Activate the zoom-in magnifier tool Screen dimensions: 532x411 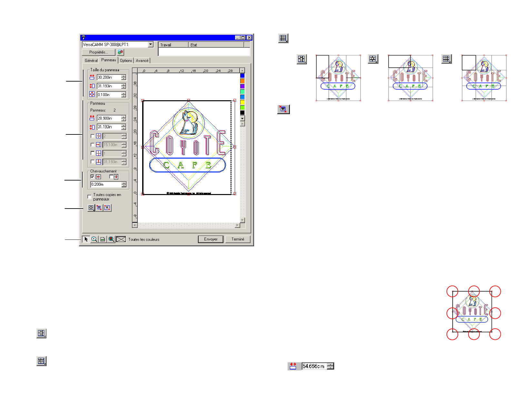pyautogui.click(x=94, y=239)
